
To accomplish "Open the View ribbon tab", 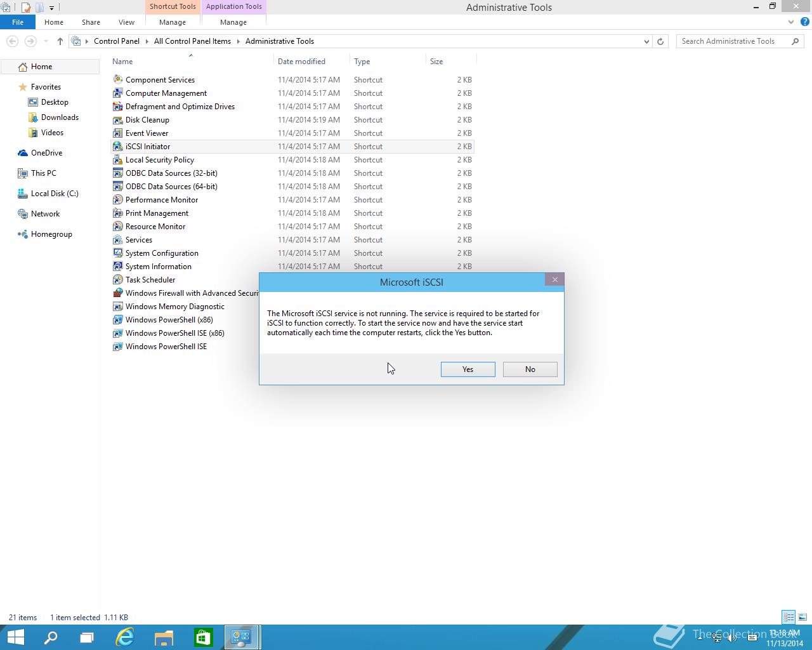I will [126, 22].
